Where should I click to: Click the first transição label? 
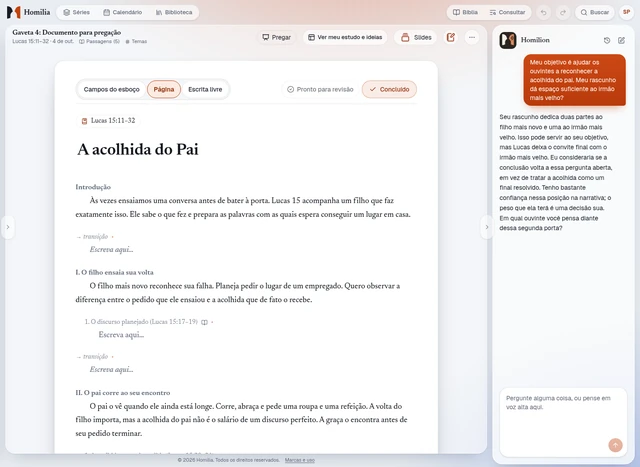tap(95, 237)
